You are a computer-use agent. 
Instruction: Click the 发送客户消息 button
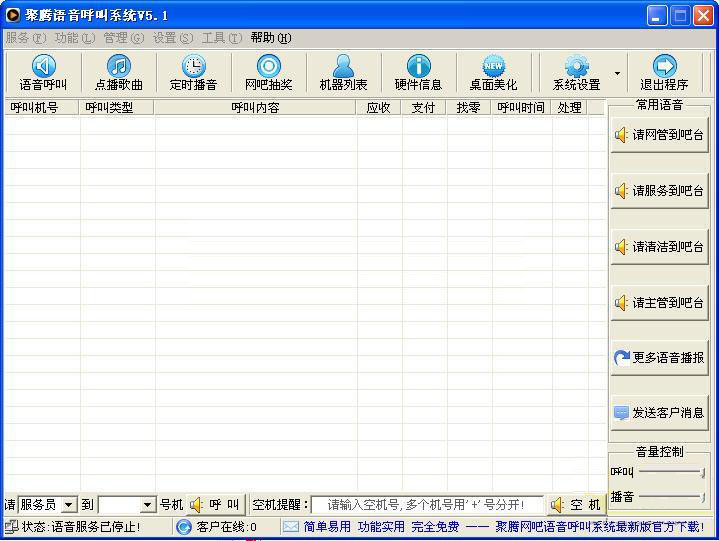pos(659,412)
